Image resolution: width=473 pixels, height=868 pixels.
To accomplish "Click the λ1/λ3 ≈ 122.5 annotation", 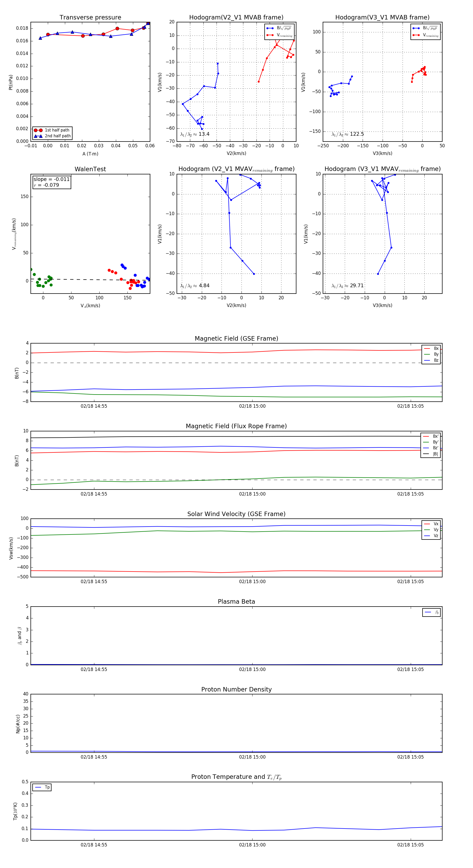I will (347, 134).
